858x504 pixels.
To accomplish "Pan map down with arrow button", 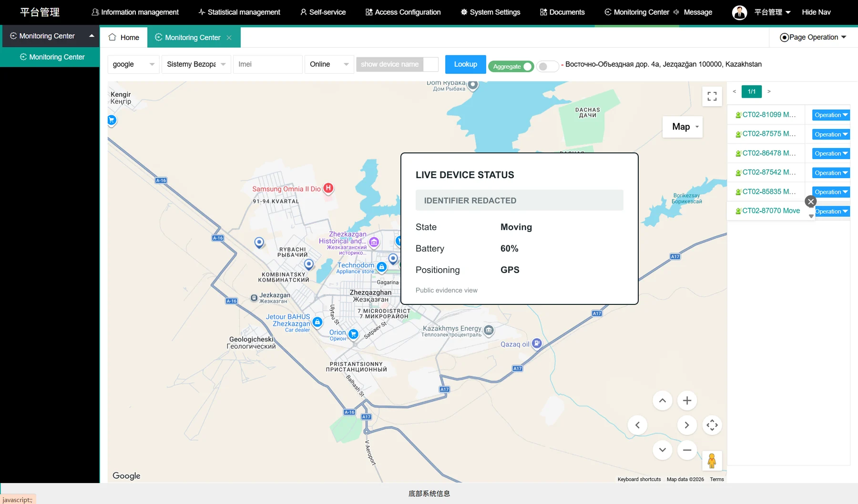I will pyautogui.click(x=662, y=450).
